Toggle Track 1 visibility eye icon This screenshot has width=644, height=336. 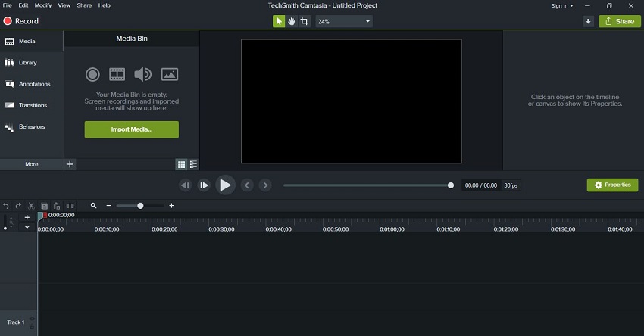(x=32, y=319)
